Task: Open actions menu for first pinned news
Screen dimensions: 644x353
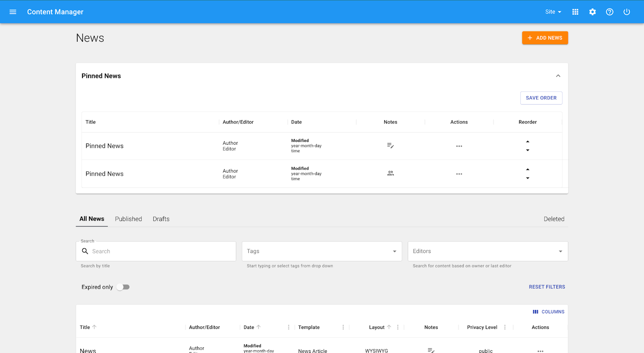Action: (x=459, y=146)
